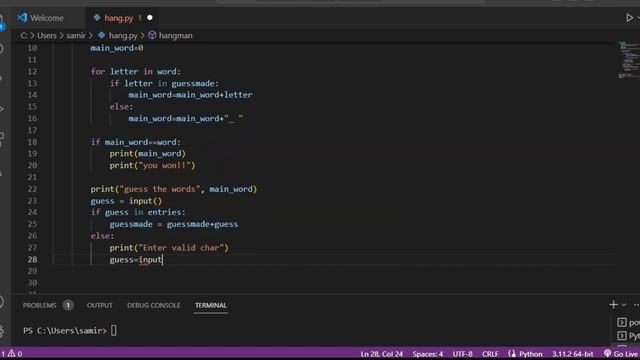Screen dimensions: 640x360
Task: Change end of line sequence CRLF
Action: pyautogui.click(x=490, y=354)
